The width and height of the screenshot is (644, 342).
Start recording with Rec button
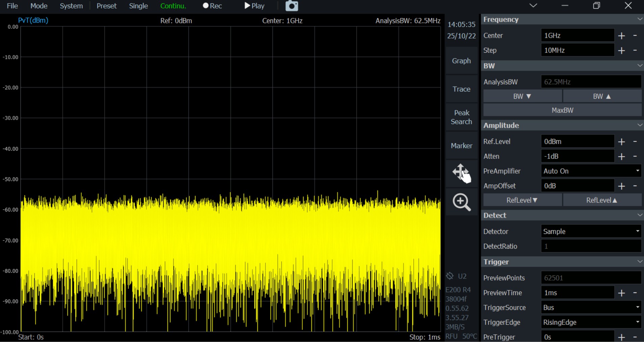(212, 6)
